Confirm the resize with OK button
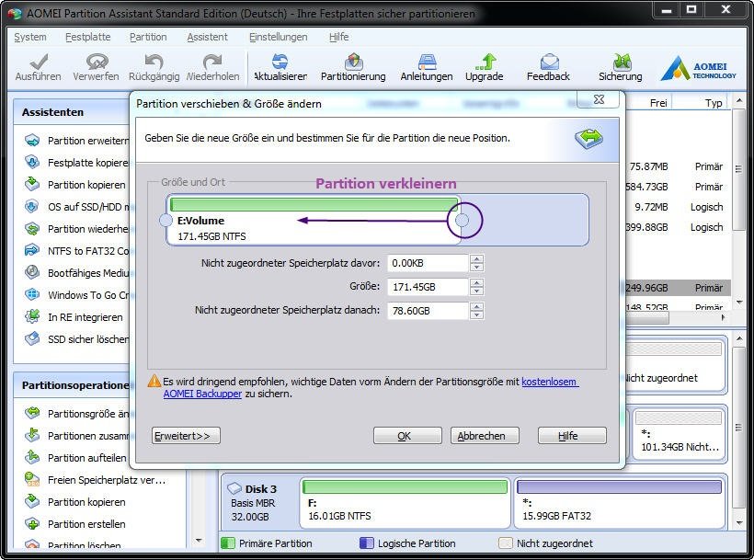The height and width of the screenshot is (560, 754). 407,436
